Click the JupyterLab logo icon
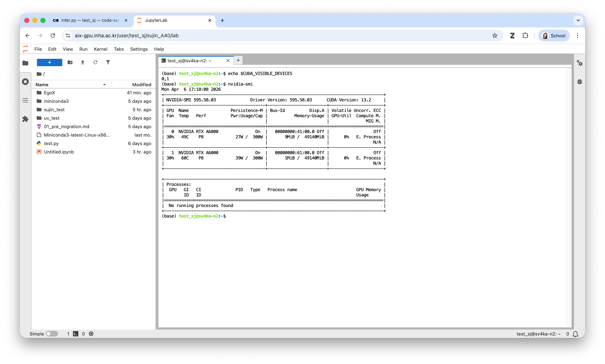605x364 pixels. 25,49
